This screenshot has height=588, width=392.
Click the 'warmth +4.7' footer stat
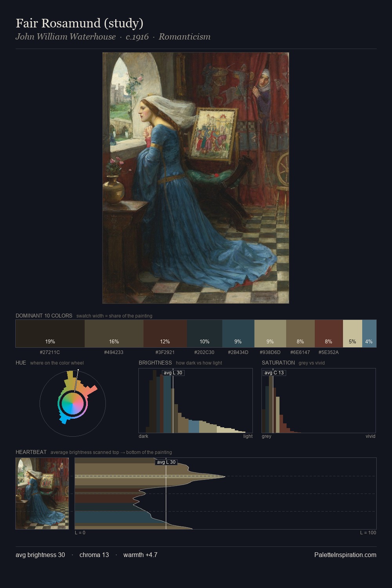click(x=140, y=555)
